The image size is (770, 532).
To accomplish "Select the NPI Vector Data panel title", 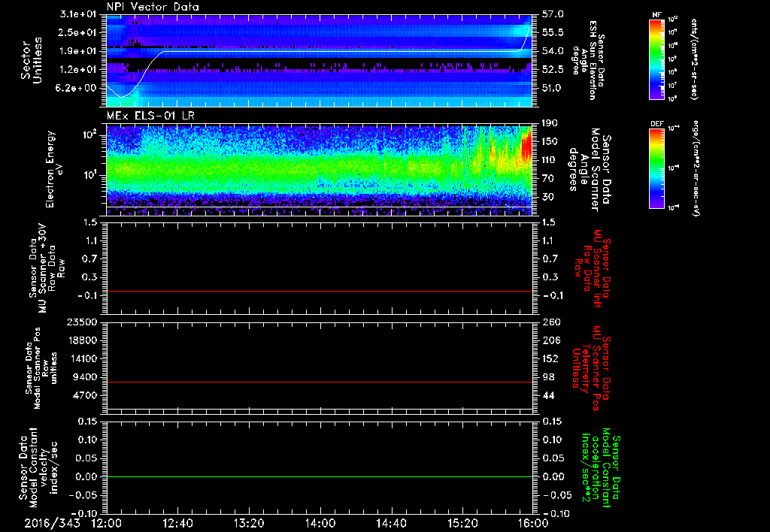I will pos(153,7).
